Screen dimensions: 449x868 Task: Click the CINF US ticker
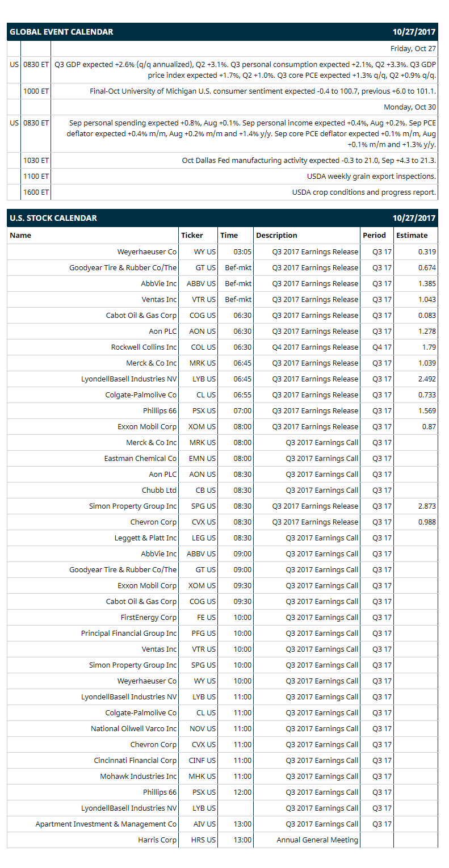(x=202, y=760)
